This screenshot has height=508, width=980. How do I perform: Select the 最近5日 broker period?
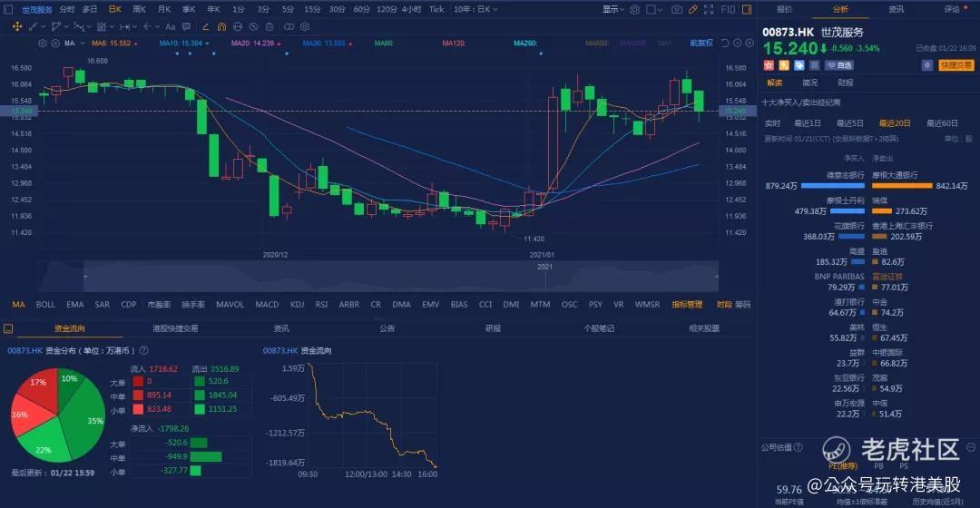point(850,123)
